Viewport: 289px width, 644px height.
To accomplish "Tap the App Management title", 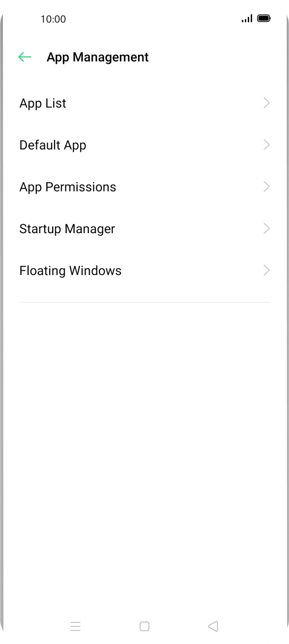I will (98, 57).
